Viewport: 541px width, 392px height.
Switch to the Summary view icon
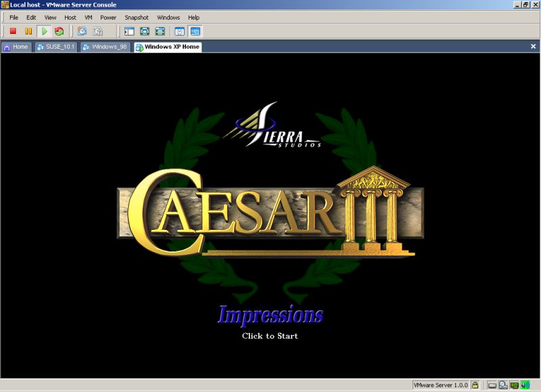coord(180,31)
